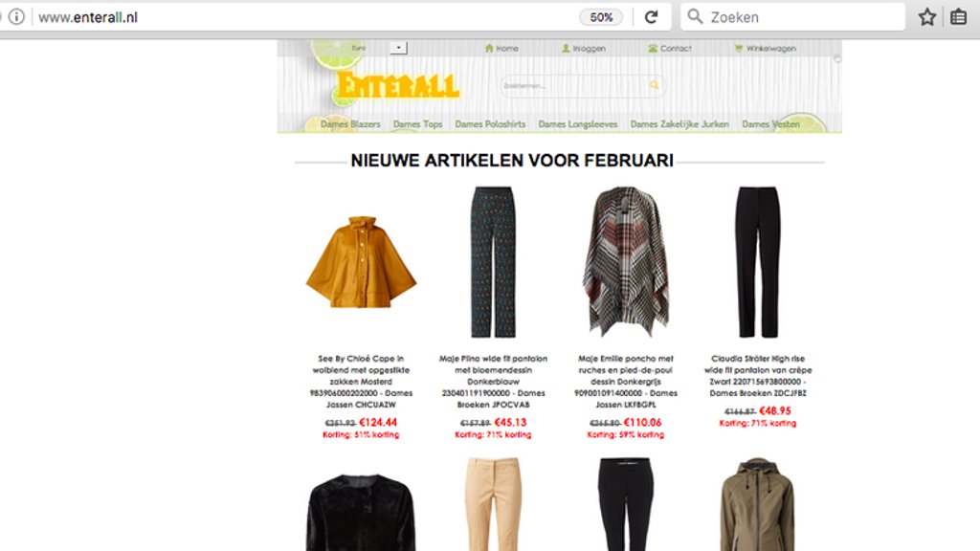Show site information via the info icon

[16, 17]
